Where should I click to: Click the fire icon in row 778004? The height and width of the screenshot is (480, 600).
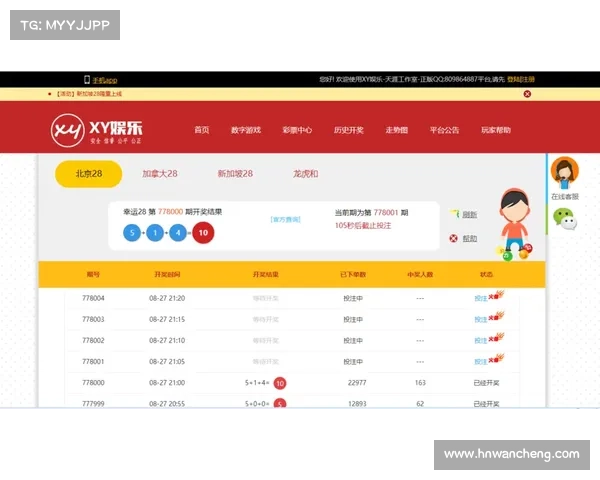pyautogui.click(x=496, y=295)
